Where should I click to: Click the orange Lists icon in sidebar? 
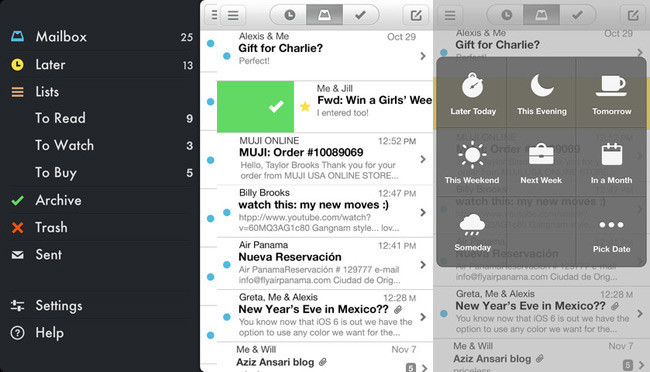(x=17, y=92)
